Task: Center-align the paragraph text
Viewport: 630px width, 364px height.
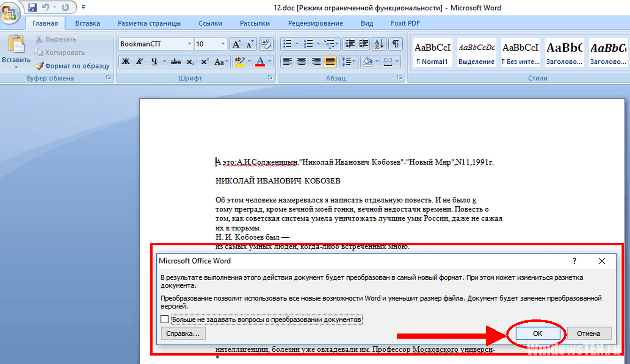Action: click(x=301, y=61)
